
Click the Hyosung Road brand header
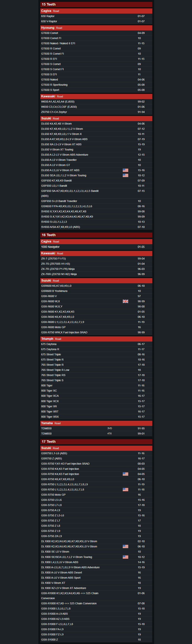(x=96, y=28)
